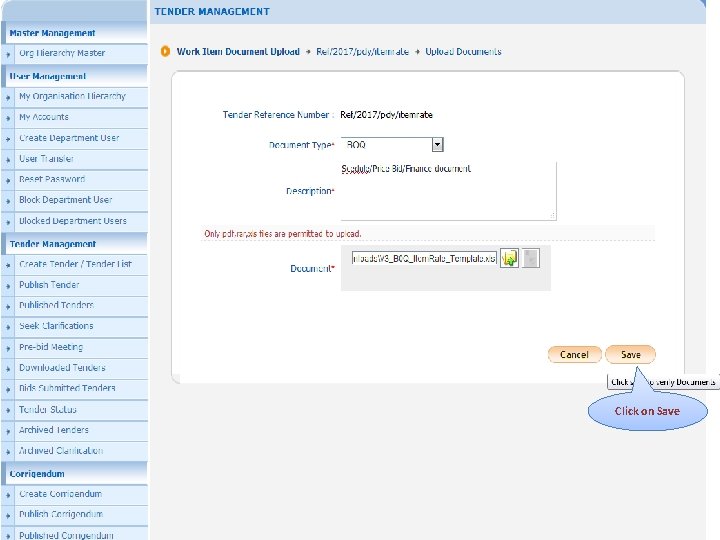Click the Tender Reference Number value text

386,115
